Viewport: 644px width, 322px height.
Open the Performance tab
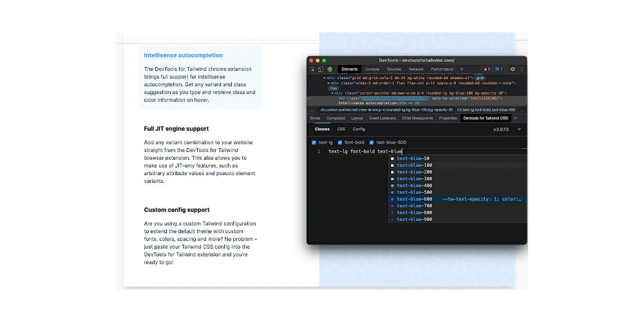[442, 70]
